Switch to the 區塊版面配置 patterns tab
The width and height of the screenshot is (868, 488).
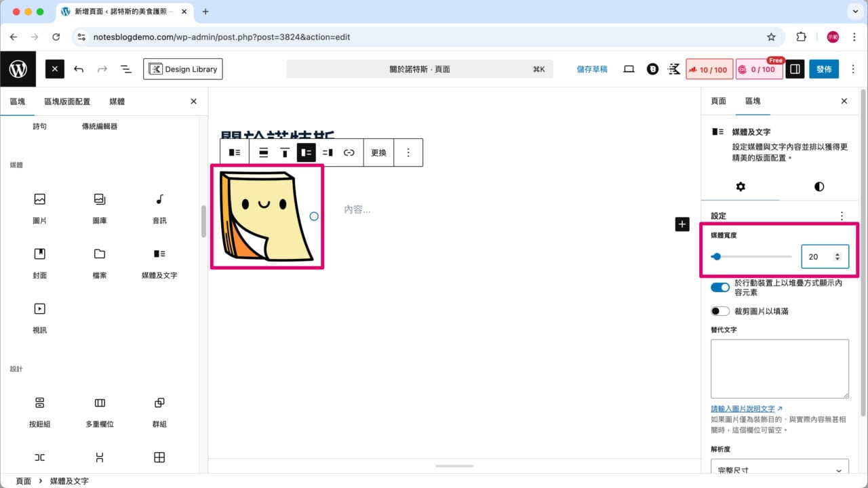click(x=67, y=101)
